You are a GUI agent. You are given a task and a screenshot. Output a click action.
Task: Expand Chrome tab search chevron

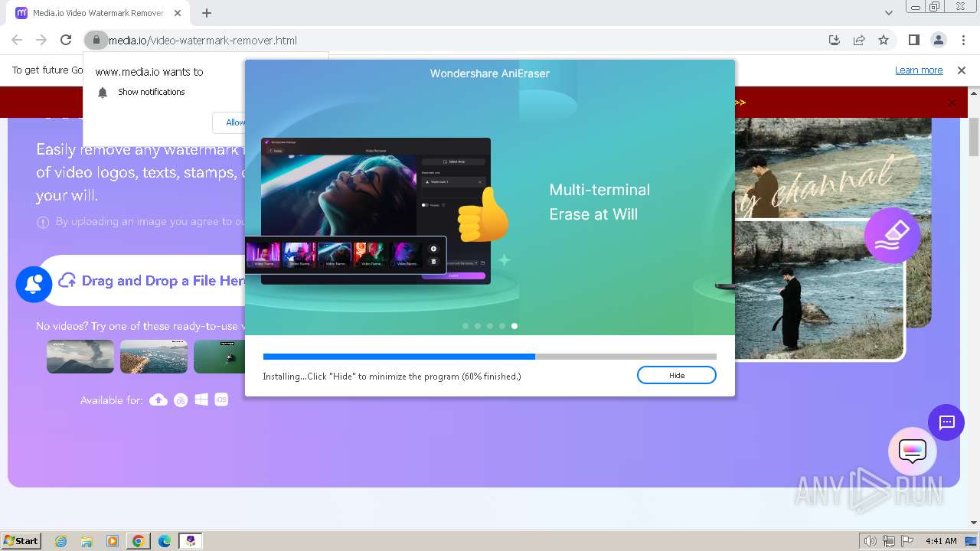coord(888,13)
